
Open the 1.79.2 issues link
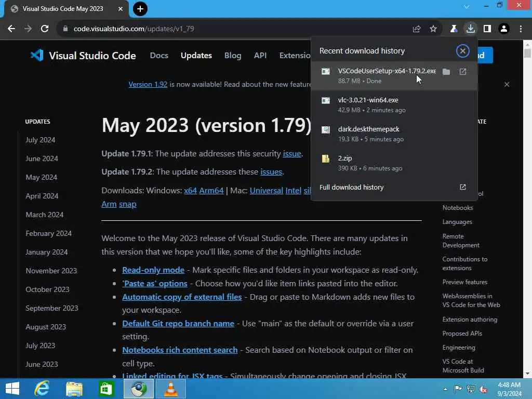pos(271,172)
